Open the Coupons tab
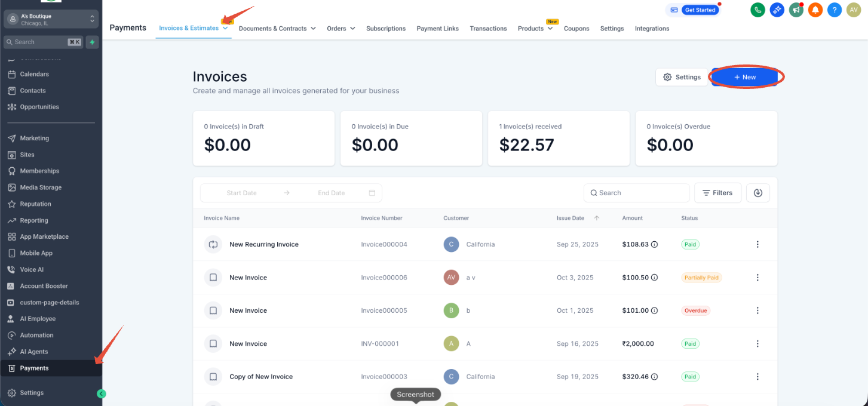The height and width of the screenshot is (406, 868). click(x=576, y=29)
